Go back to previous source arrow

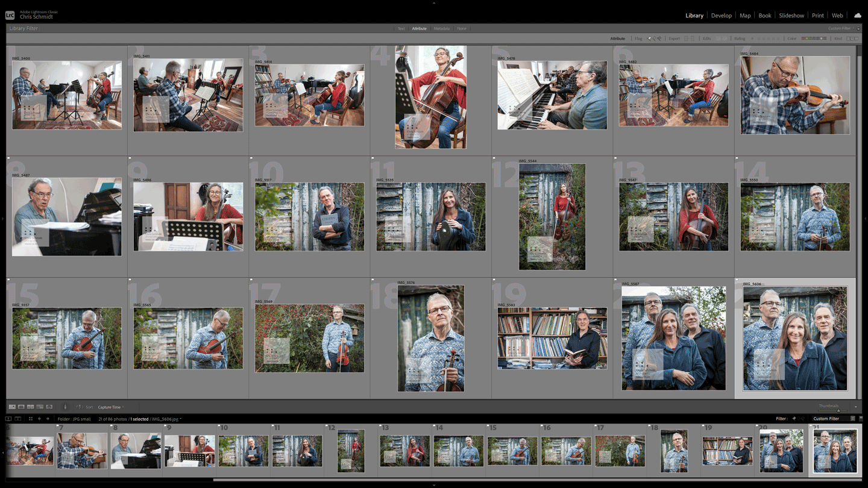(39, 419)
